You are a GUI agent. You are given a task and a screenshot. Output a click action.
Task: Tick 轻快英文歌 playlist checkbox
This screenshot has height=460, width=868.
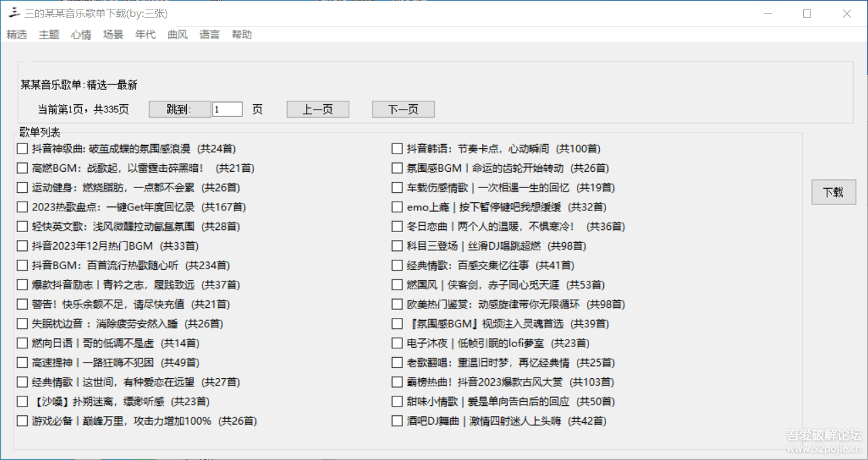pos(22,227)
